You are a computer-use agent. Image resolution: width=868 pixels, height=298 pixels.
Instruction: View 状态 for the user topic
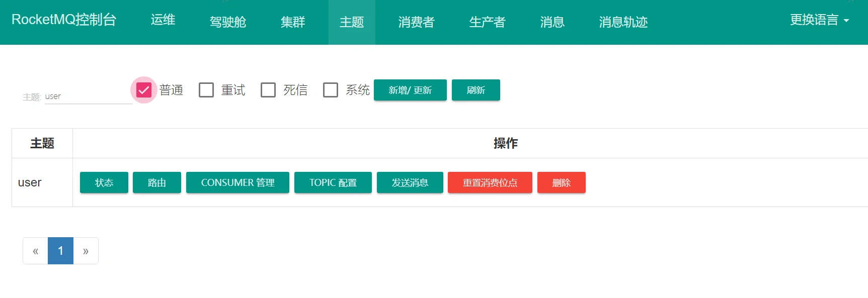[104, 182]
